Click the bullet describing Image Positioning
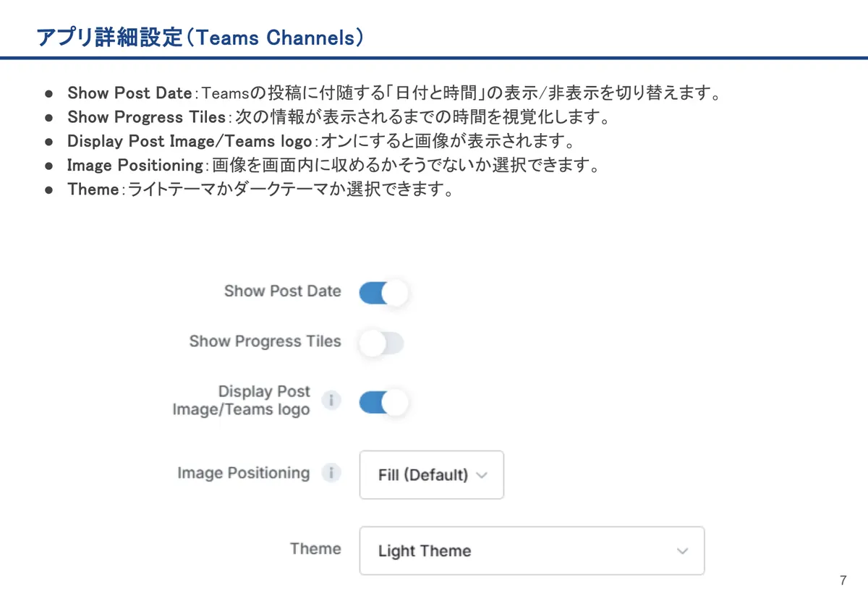 click(x=335, y=166)
